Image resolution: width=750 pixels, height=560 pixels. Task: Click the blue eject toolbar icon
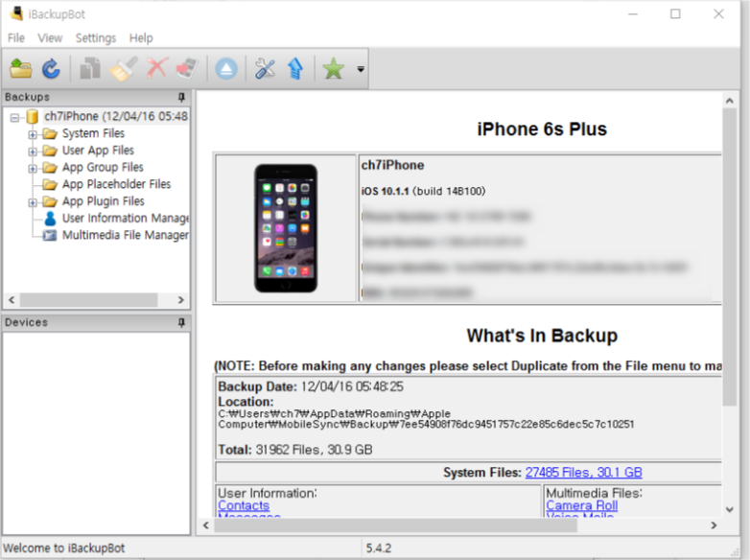point(226,69)
